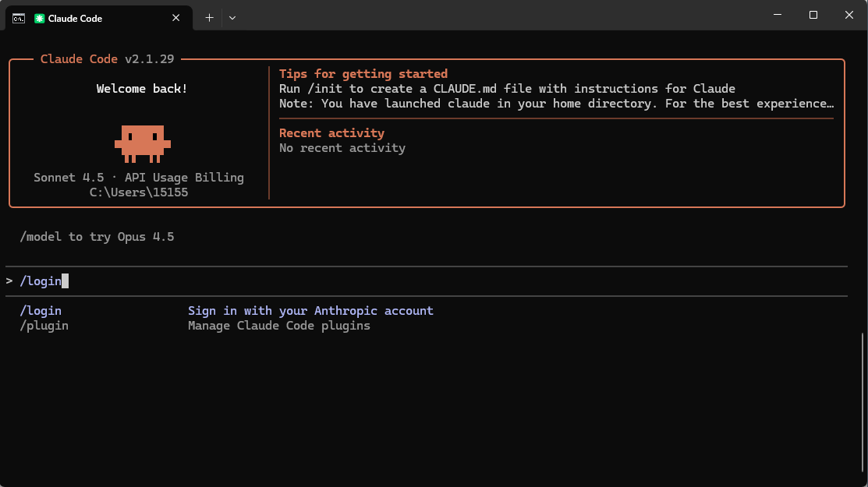The width and height of the screenshot is (868, 487).
Task: Click "Manage Claude Code plugins" description
Action: click(278, 326)
